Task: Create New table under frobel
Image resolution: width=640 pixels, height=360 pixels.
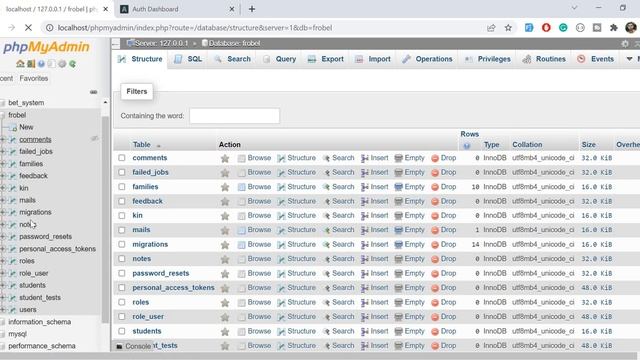Action: pyautogui.click(x=26, y=127)
